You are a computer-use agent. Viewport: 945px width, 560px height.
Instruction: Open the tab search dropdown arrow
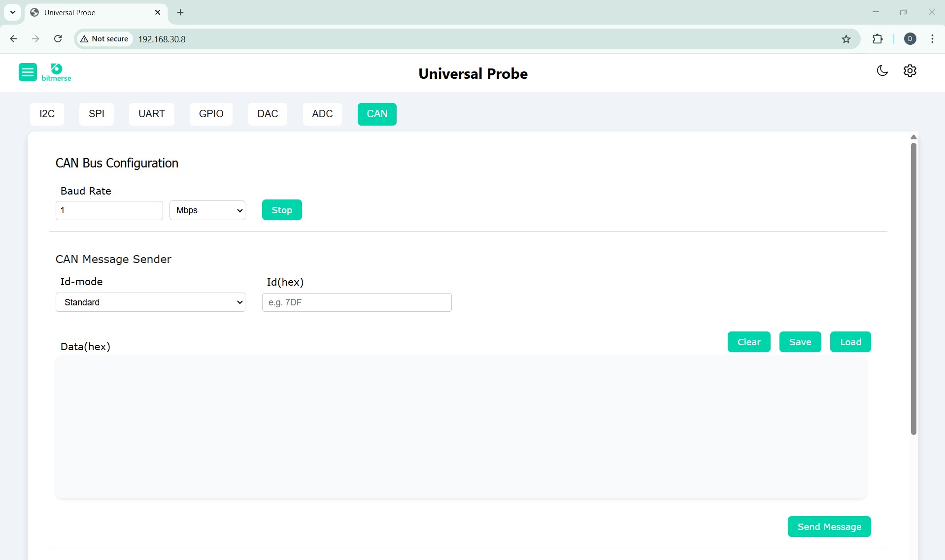[x=13, y=12]
